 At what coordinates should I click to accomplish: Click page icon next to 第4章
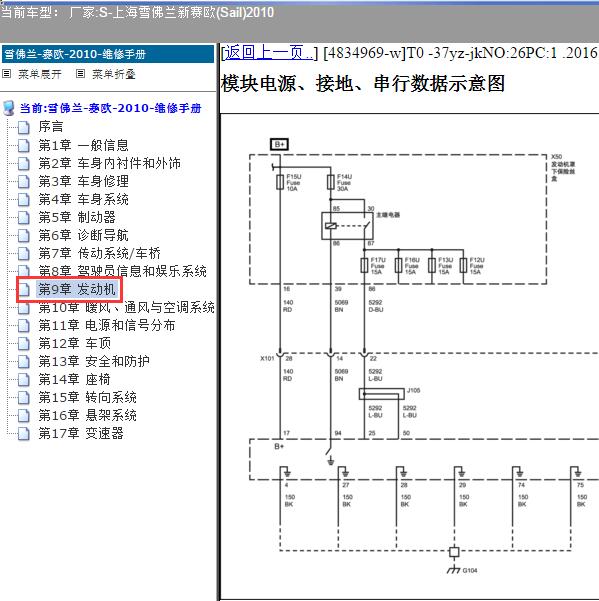click(x=24, y=200)
